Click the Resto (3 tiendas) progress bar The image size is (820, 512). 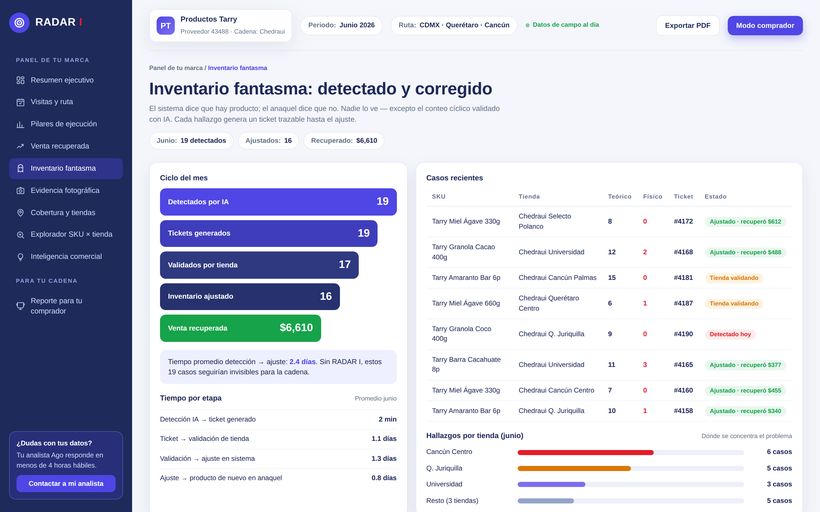546,501
